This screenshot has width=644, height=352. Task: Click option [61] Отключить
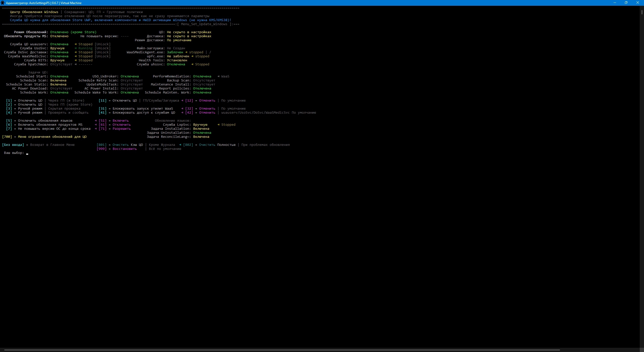tap(115, 125)
